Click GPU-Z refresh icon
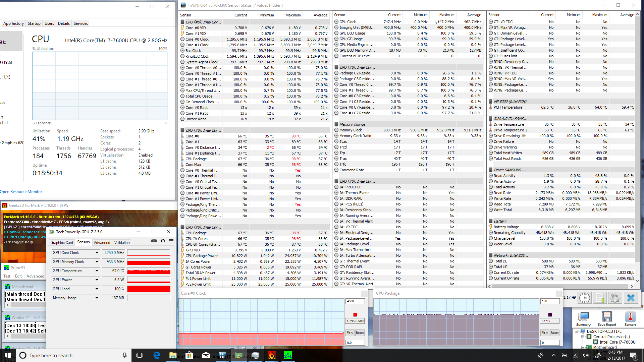The width and height of the screenshot is (644, 362). [x=163, y=241]
